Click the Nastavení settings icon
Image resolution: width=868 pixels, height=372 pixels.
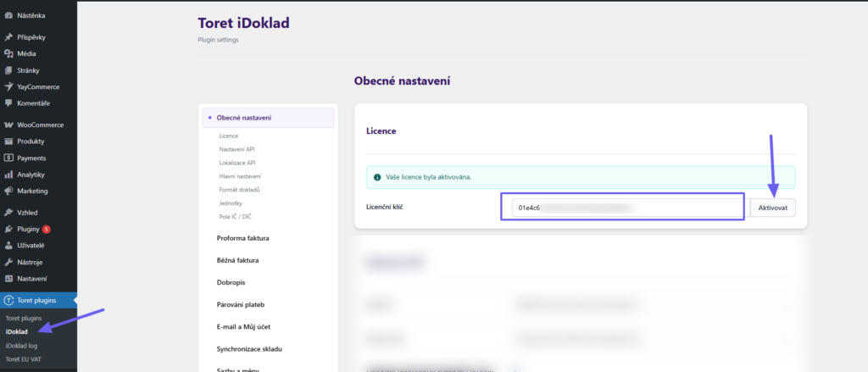click(8, 279)
